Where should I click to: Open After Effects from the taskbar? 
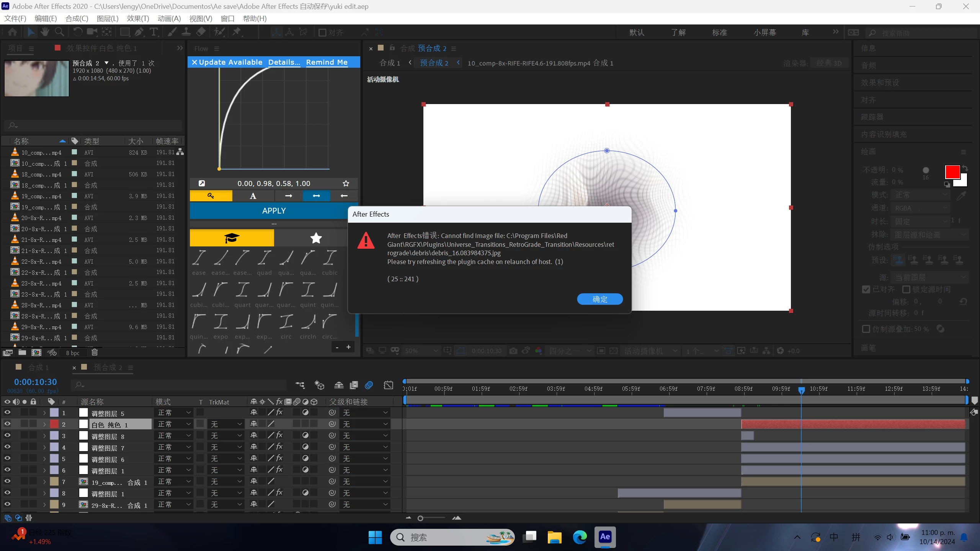[605, 537]
